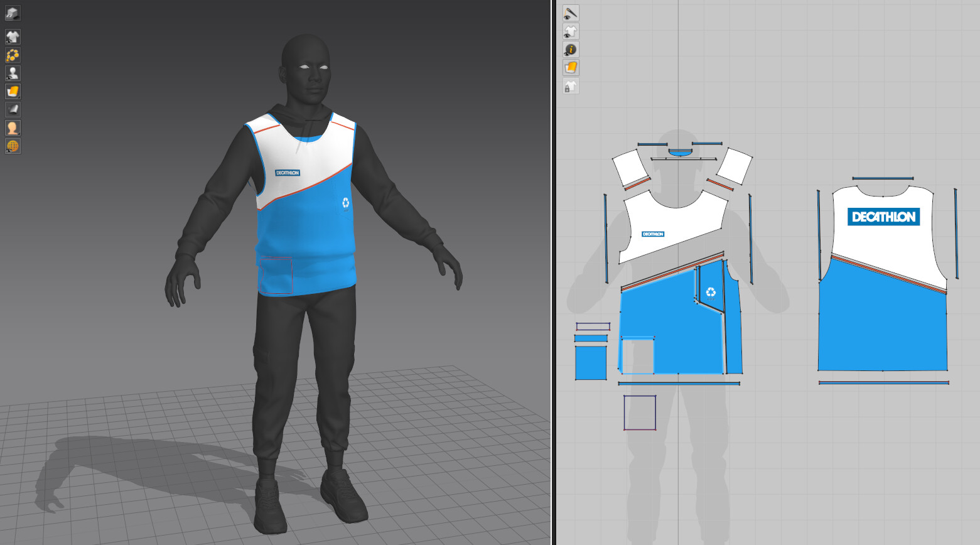Viewport: 980px width, 545px height.
Task: Select the right orange trim strip under the shoulder piece
Action: coord(720,185)
